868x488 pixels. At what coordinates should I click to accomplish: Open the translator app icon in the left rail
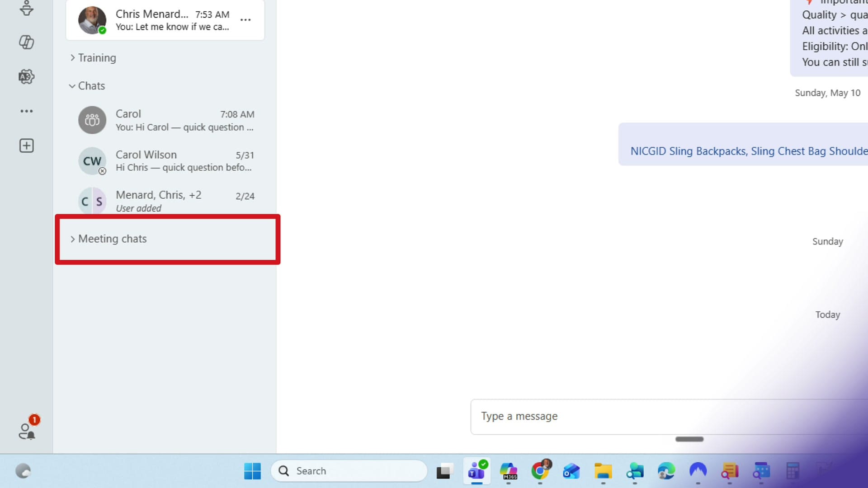click(x=26, y=76)
